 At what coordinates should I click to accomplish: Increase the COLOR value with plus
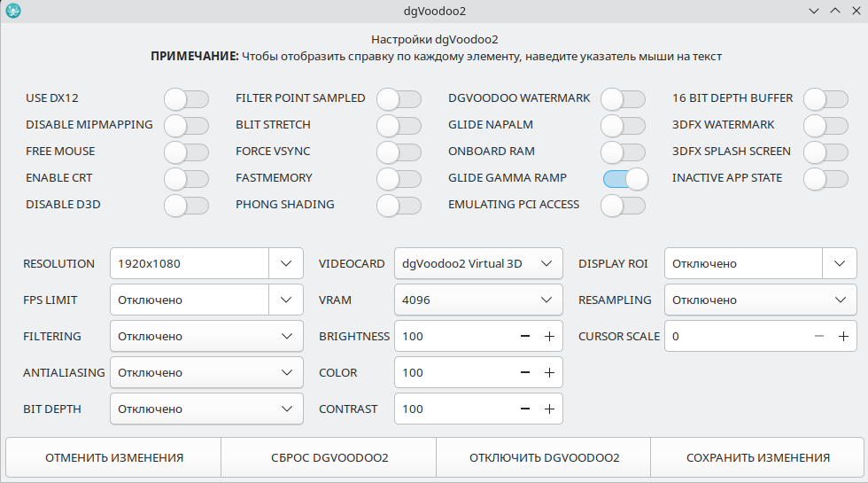pos(549,373)
